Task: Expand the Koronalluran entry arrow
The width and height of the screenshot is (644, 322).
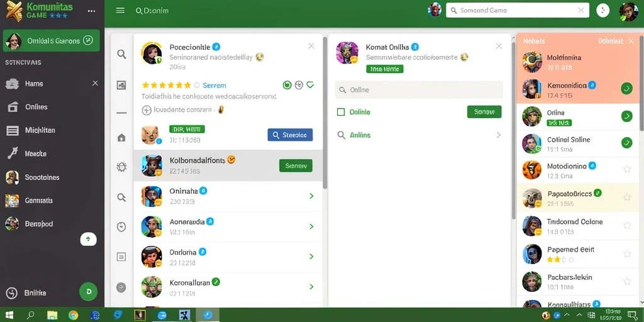Action: [311, 287]
